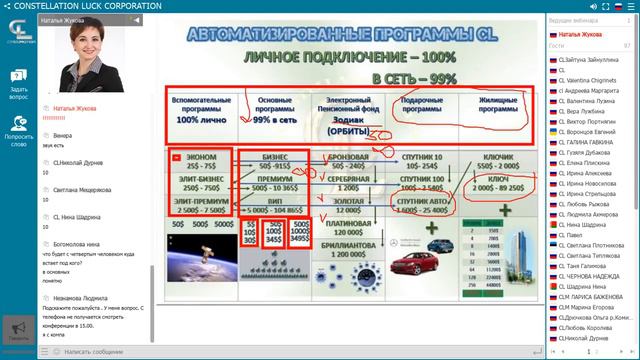Click the message icon beside Венера in the chat
This screenshot has width=640, height=360.
point(46,136)
